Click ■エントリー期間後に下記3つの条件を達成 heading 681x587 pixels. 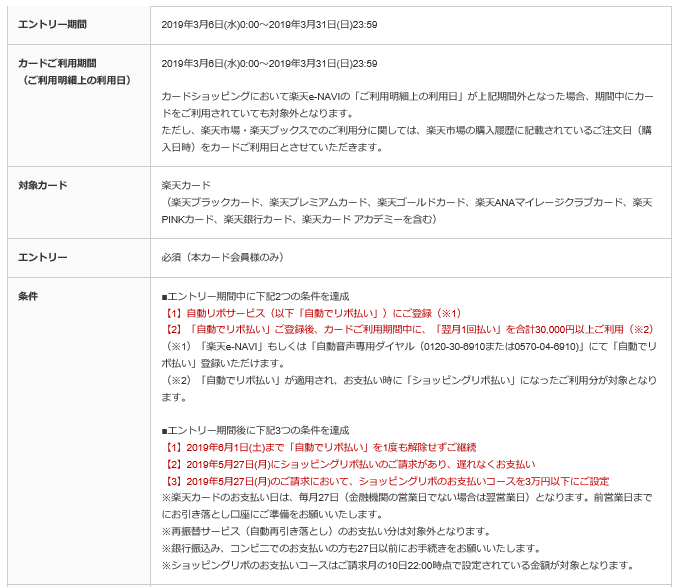tap(255, 430)
